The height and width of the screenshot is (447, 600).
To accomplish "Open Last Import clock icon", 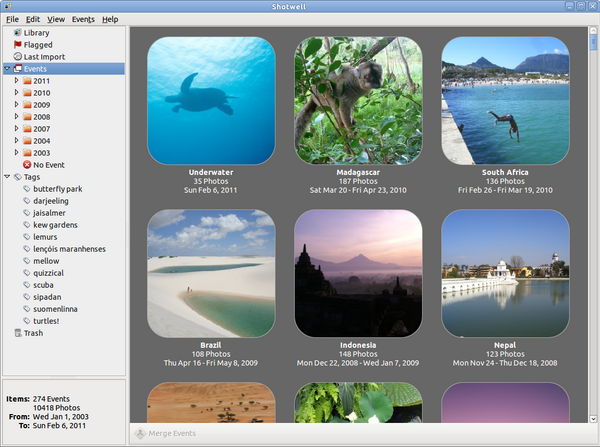I will tap(17, 57).
